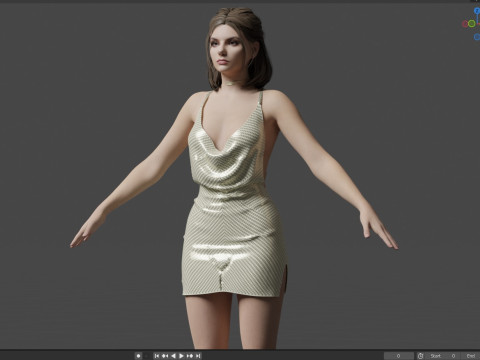Play the animation forward
This screenshot has height=360, width=480.
pyautogui.click(x=181, y=356)
